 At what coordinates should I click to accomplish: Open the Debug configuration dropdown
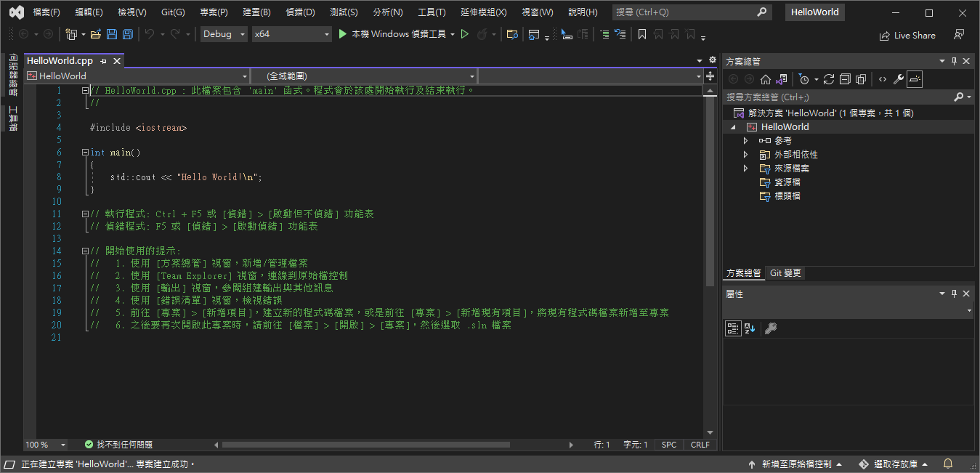224,34
